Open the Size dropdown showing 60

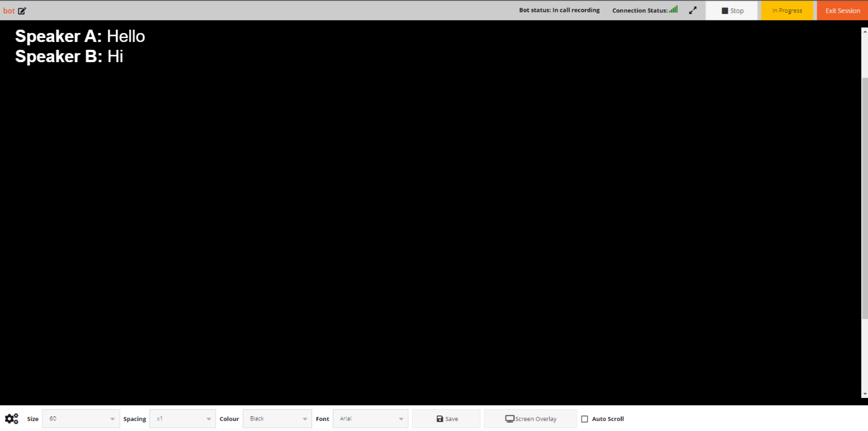[81, 419]
